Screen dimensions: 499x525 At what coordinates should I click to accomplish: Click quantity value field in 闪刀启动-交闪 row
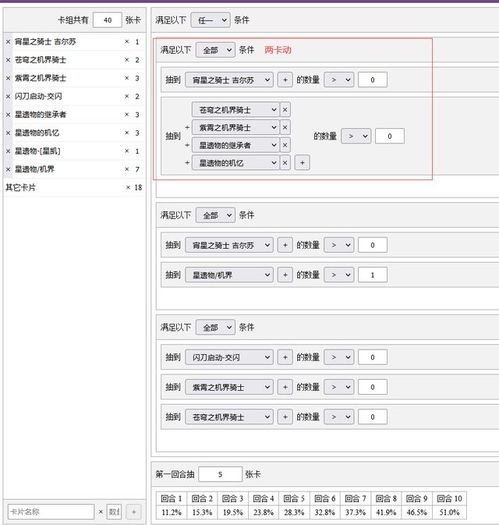372,357
